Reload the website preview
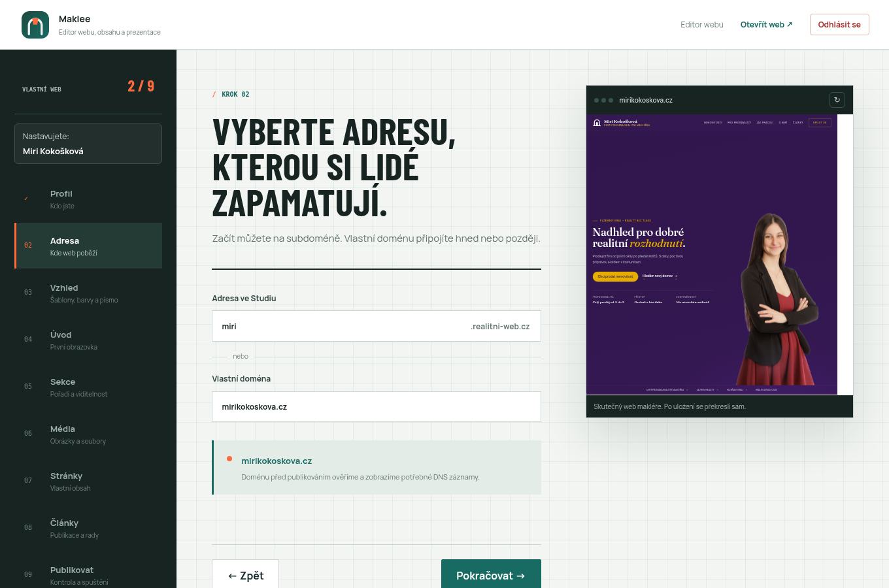889x588 pixels. tap(837, 100)
